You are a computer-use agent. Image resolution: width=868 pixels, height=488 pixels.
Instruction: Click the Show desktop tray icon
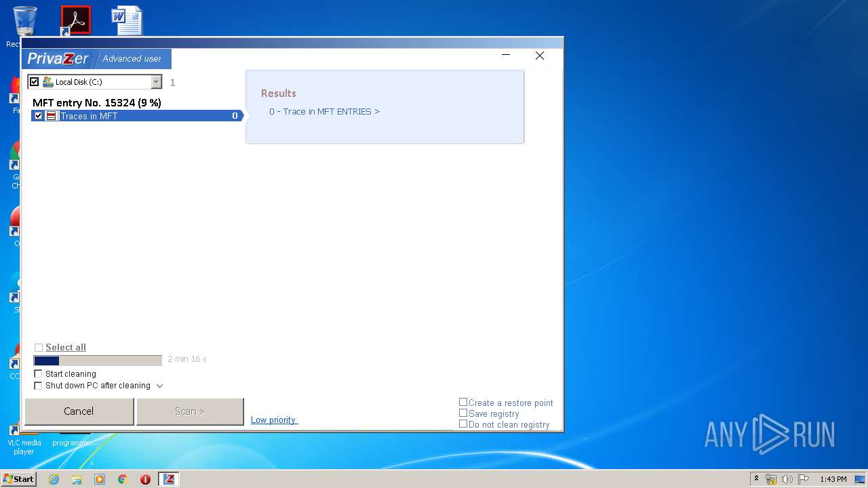(x=860, y=479)
